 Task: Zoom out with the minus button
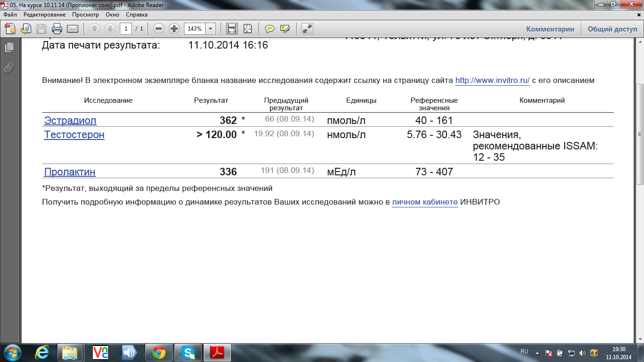tap(159, 29)
